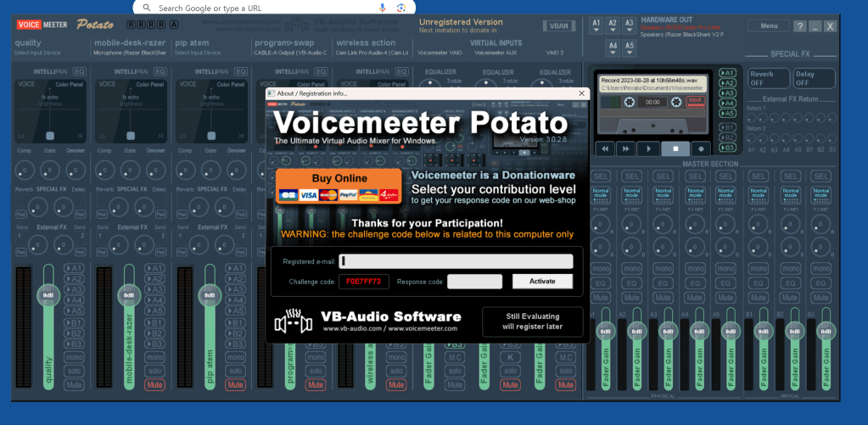Start recording with the round record button
868x425 pixels.
[702, 148]
